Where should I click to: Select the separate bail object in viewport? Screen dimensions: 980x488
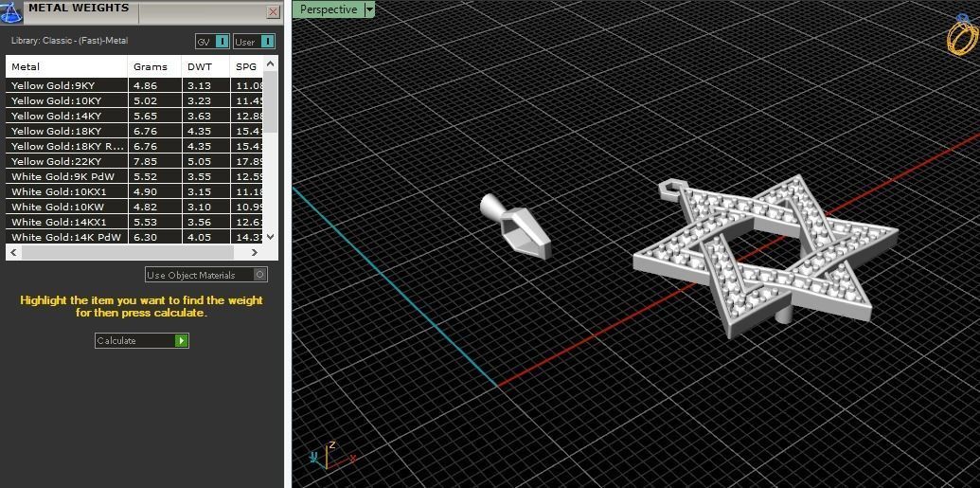pos(516,226)
